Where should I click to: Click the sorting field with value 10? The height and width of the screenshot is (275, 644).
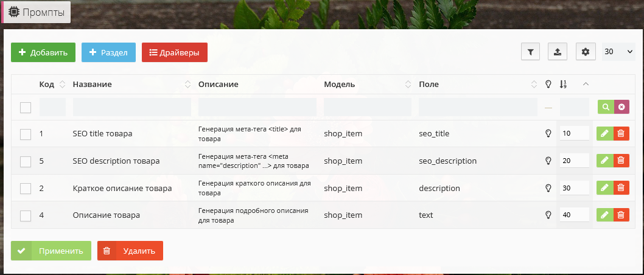coord(575,133)
